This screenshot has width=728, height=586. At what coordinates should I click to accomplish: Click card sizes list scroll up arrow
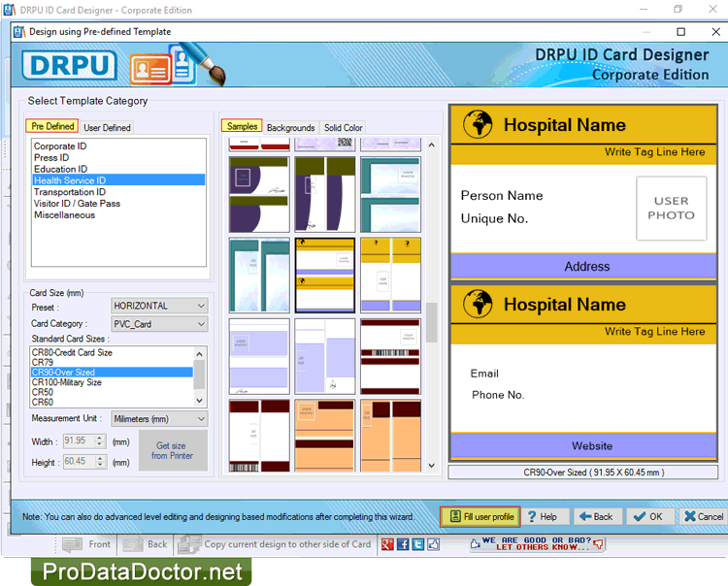(x=199, y=353)
